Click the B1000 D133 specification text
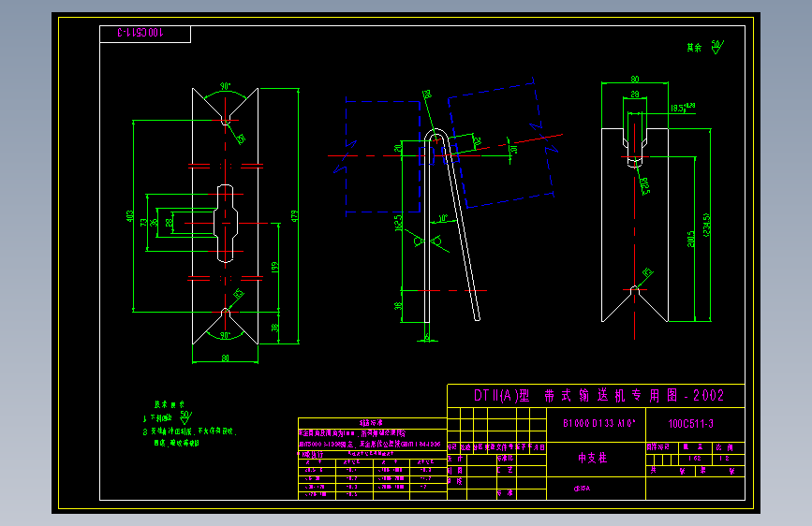 pyautogui.click(x=599, y=423)
